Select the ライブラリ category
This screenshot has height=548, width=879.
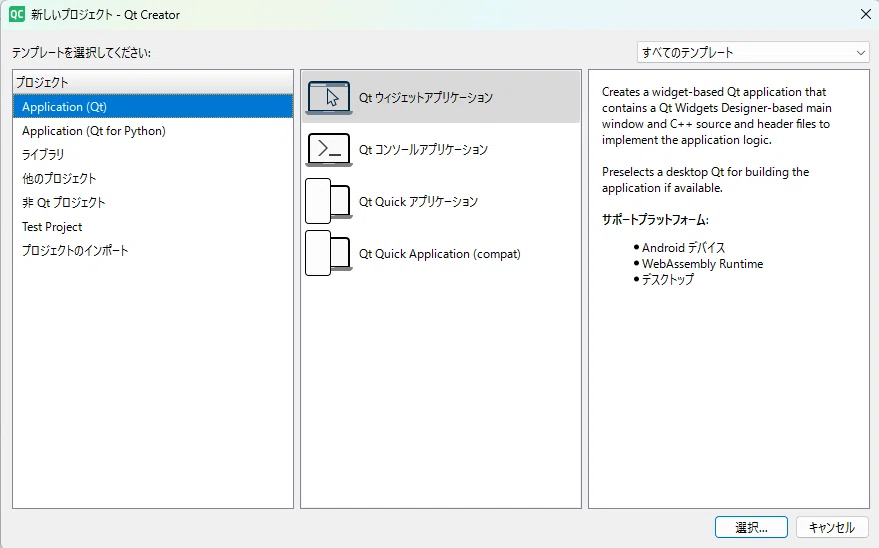153,155
